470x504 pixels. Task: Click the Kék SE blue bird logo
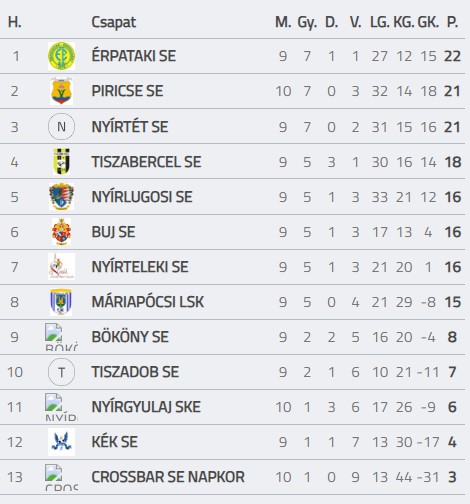(61, 442)
